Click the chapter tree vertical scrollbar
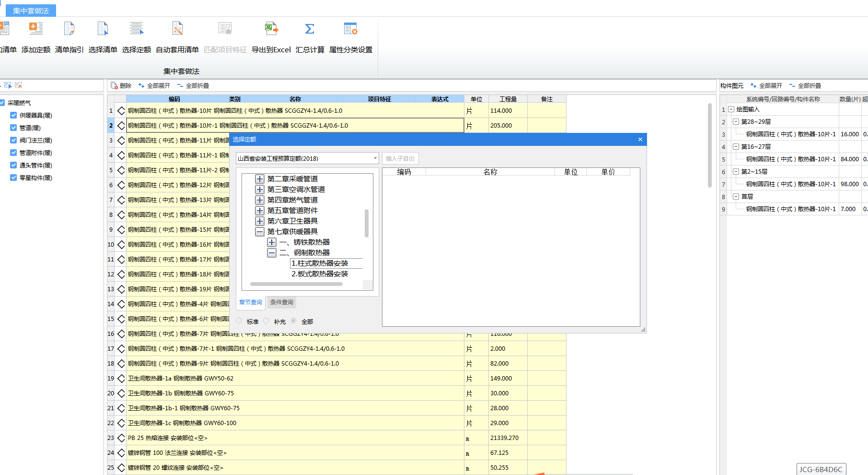 [x=367, y=223]
